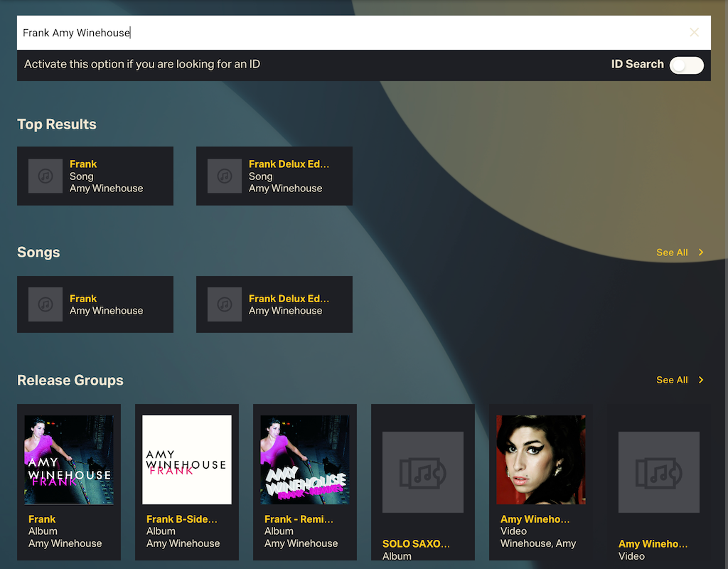Select the Frank title in Top Results
728x569 pixels.
[x=83, y=164]
